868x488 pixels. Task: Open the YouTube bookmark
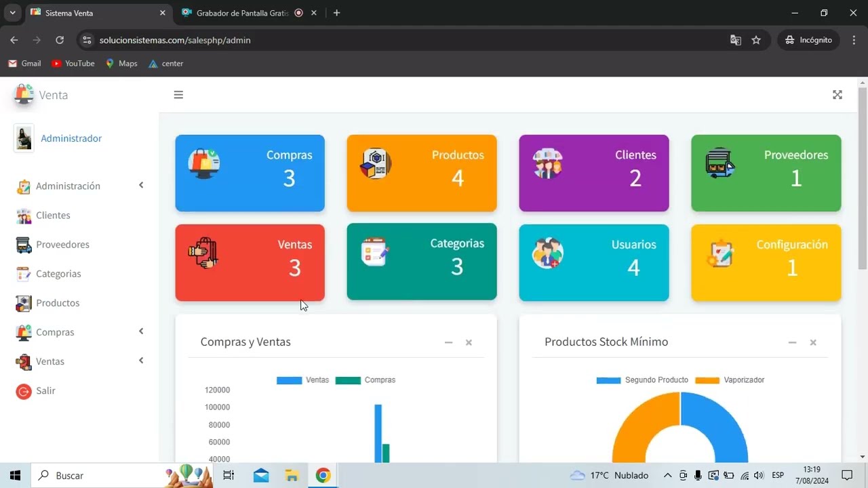click(73, 63)
